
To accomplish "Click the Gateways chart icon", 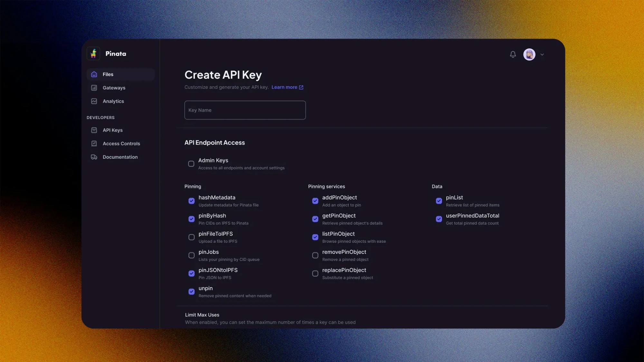I will point(94,88).
